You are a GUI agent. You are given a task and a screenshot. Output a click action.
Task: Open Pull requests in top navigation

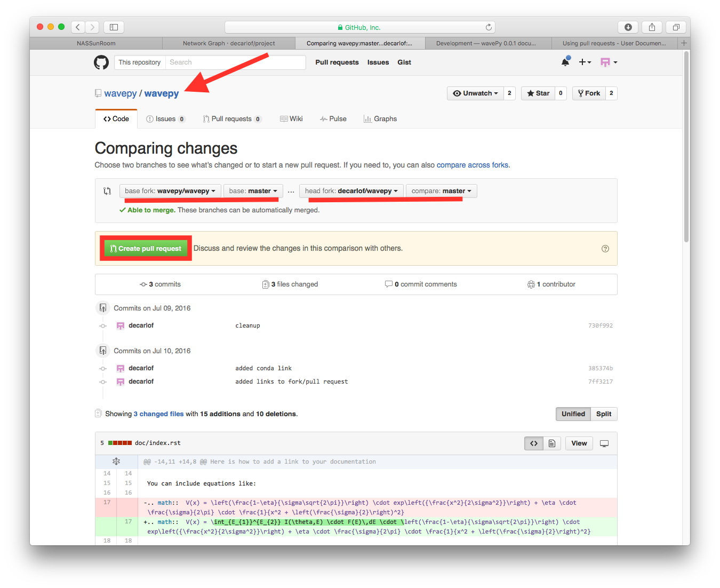[337, 62]
